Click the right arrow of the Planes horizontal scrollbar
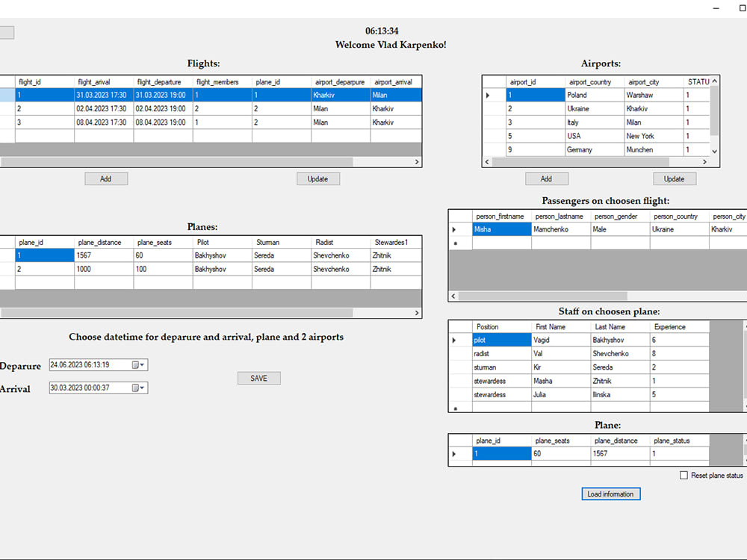This screenshot has width=747, height=560. point(417,313)
